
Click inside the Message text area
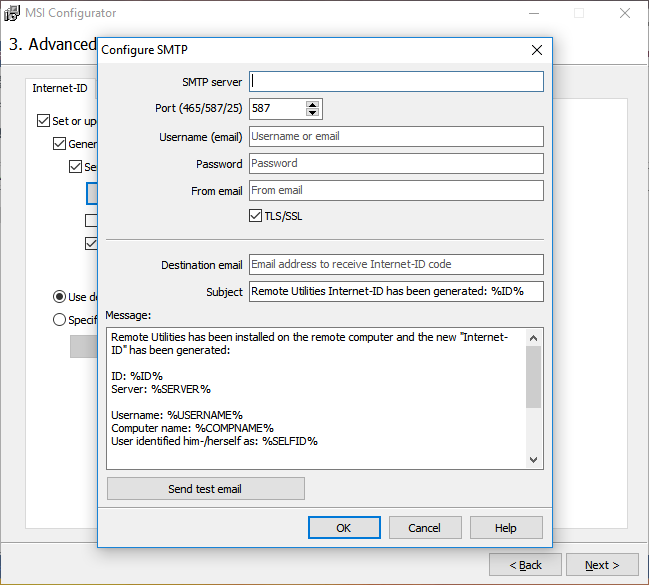tap(316, 398)
